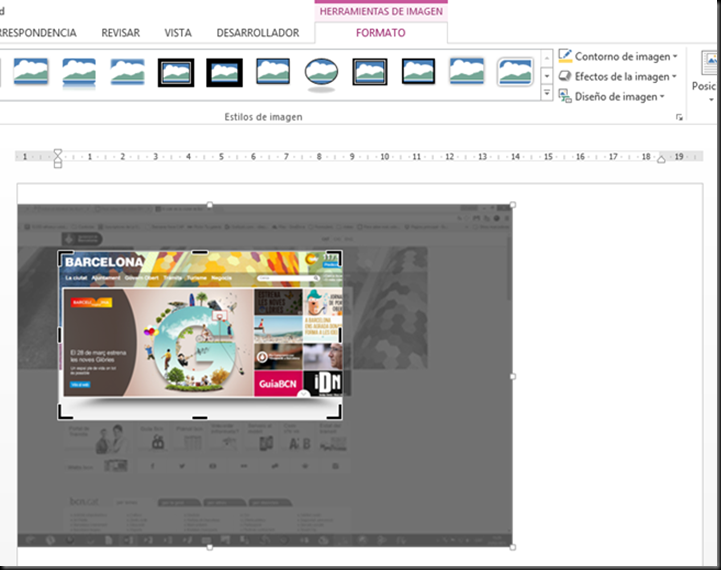Image resolution: width=721 pixels, height=570 pixels.
Task: Click the Diseño de imagen icon
Action: click(x=565, y=96)
